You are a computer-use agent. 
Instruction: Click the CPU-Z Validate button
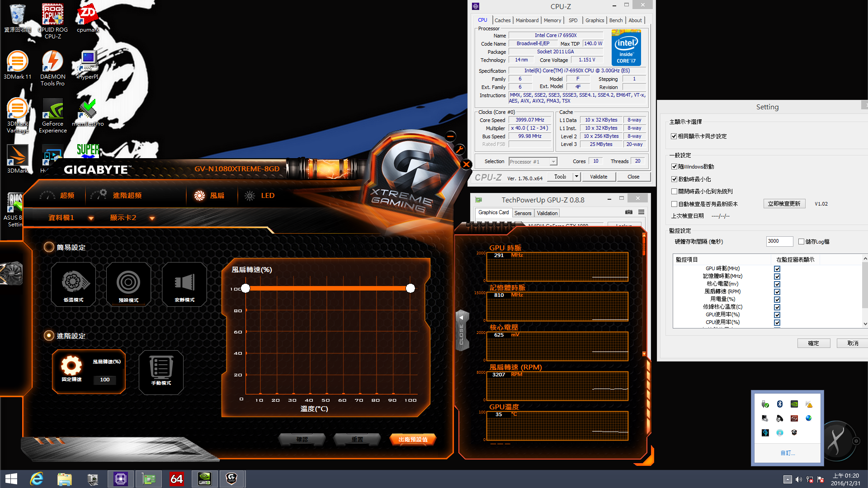(x=599, y=177)
